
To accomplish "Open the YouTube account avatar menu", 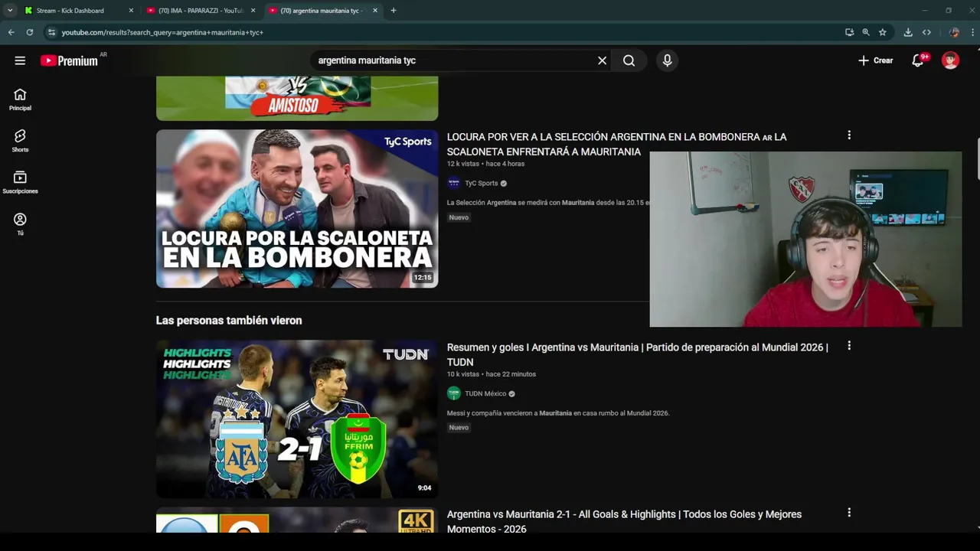I will click(x=950, y=60).
